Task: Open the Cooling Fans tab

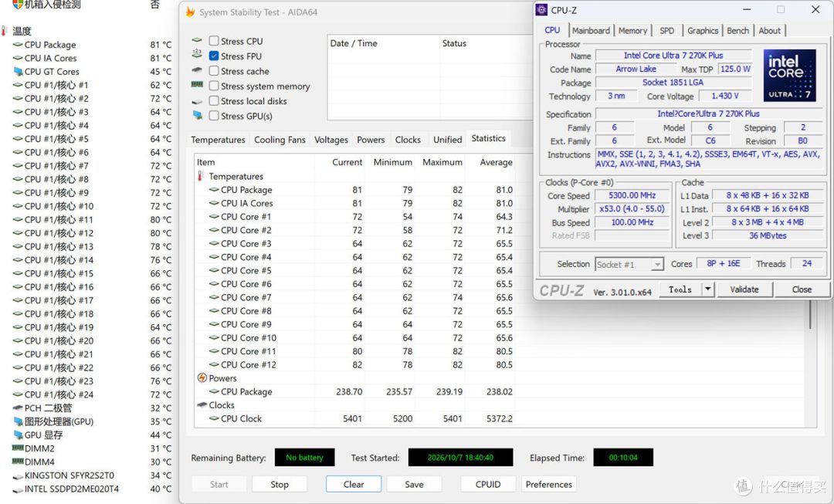Action: tap(280, 140)
